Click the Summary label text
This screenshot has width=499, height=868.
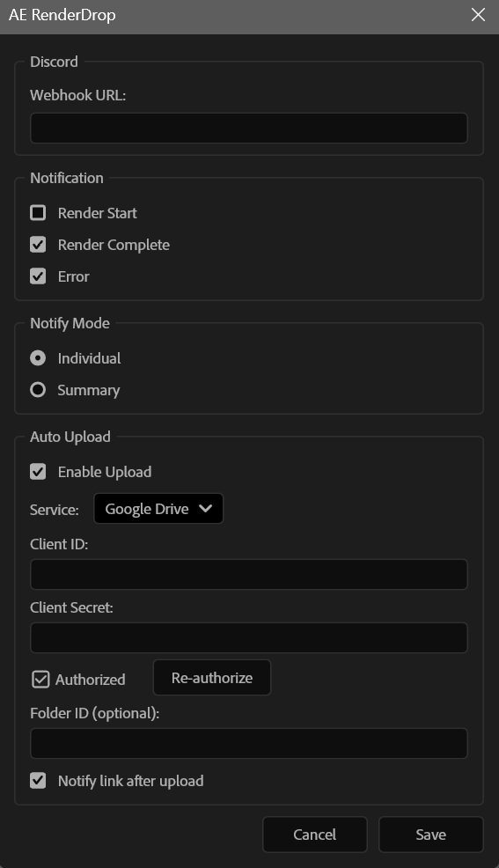(x=89, y=390)
